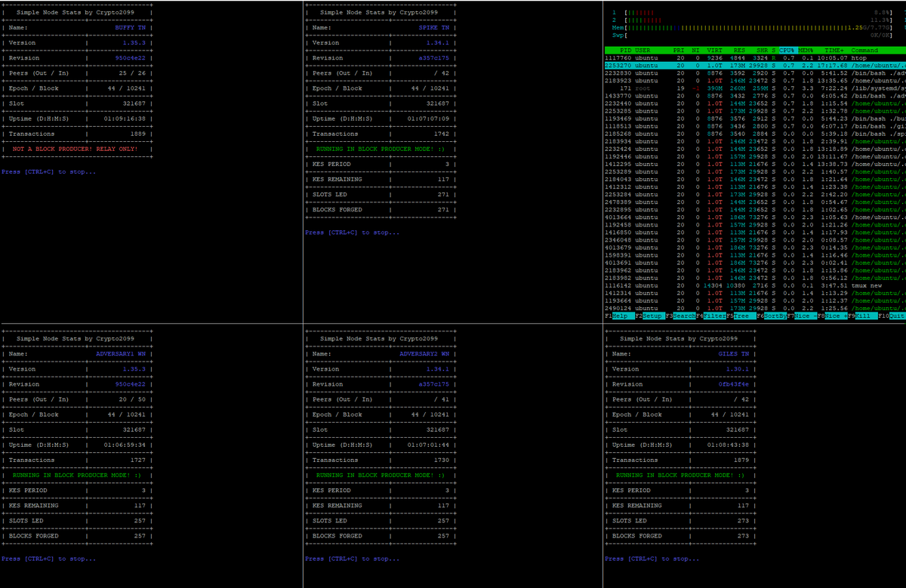906x588 pixels.
Task: Select process row with PID 2478389
Action: pos(755,202)
